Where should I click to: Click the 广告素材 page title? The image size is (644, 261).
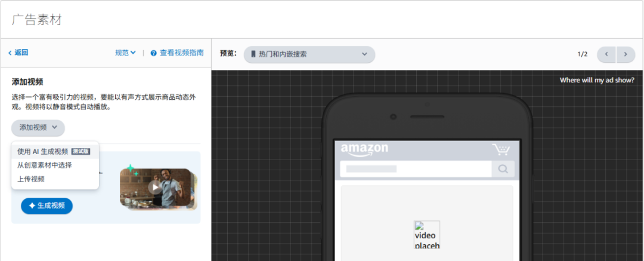click(36, 20)
